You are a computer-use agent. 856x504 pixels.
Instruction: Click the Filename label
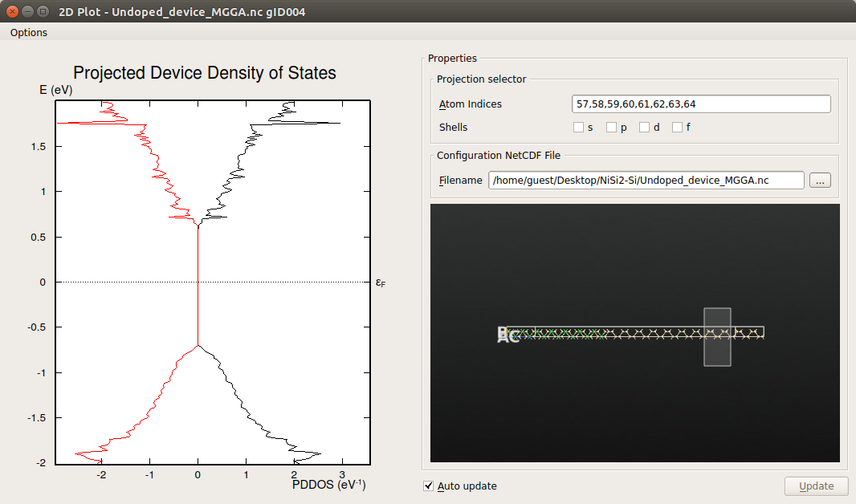(460, 180)
